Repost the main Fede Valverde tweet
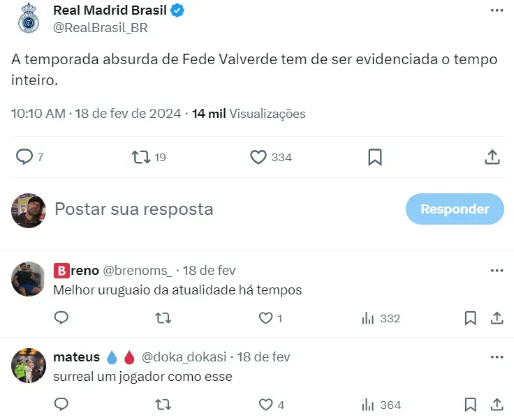Screen dimensions: 514x420 142,157
